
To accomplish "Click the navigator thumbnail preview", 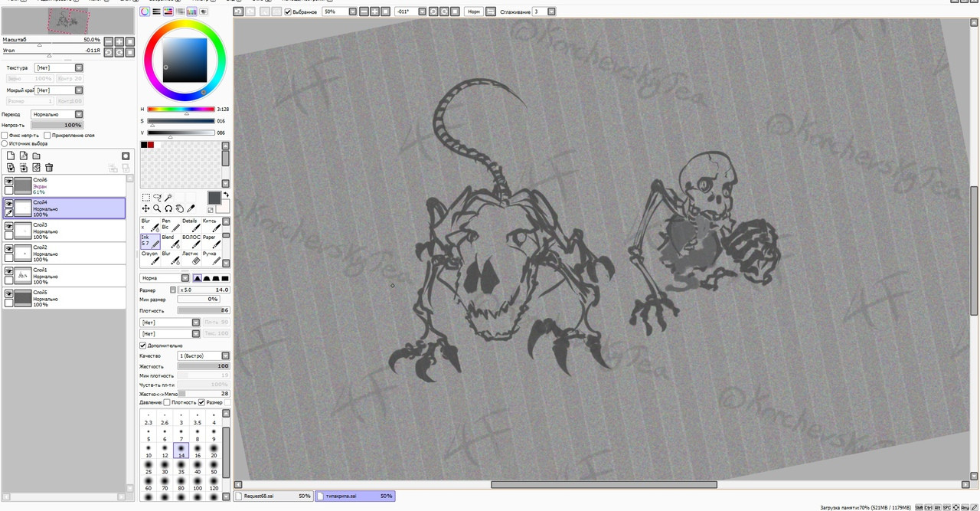I will point(68,21).
